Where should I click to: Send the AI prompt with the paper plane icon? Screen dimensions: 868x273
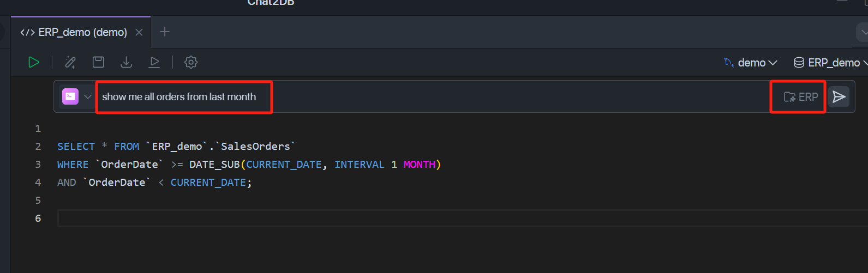(839, 97)
